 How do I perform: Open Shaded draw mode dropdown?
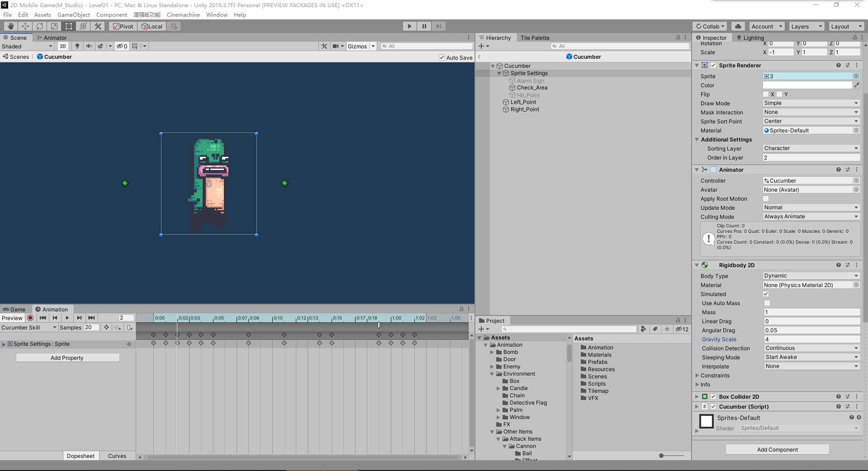[27, 46]
